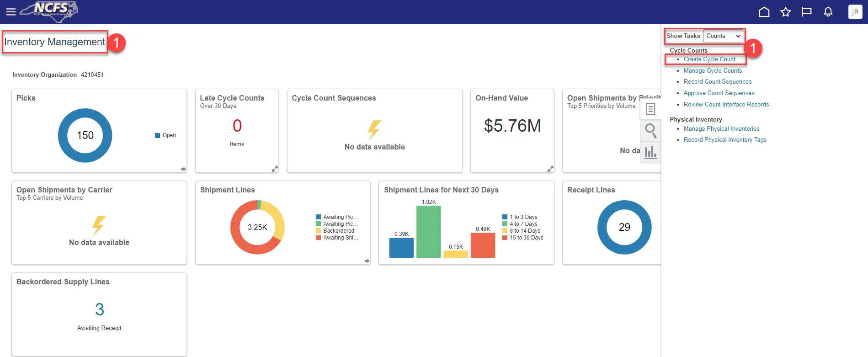This screenshot has width=868, height=357.
Task: Go to Home via house icon
Action: pos(764,12)
